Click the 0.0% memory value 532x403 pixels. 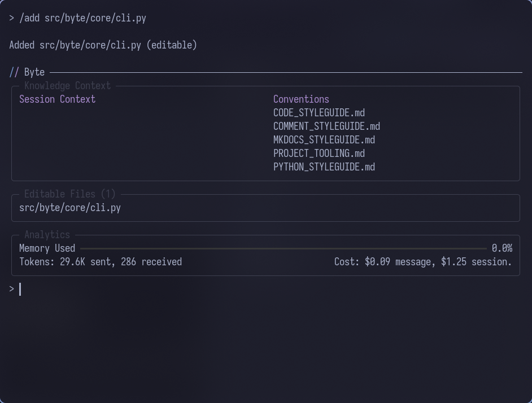pyautogui.click(x=502, y=248)
